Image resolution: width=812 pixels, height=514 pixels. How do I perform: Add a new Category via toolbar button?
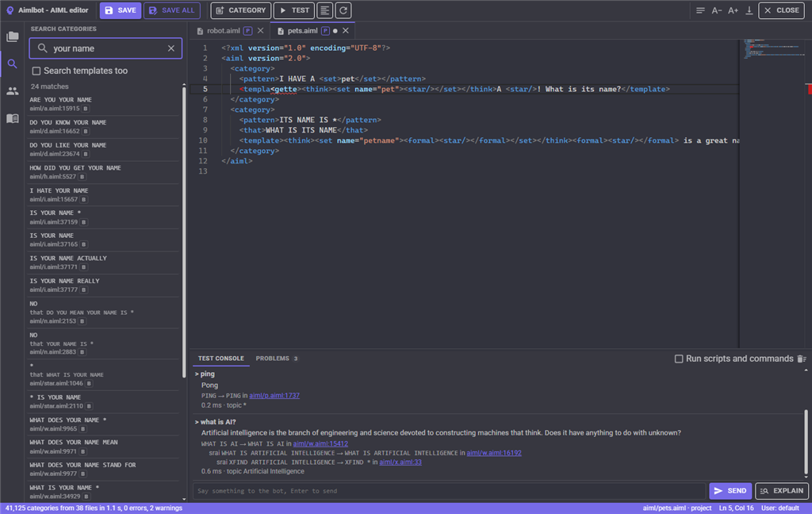(241, 10)
